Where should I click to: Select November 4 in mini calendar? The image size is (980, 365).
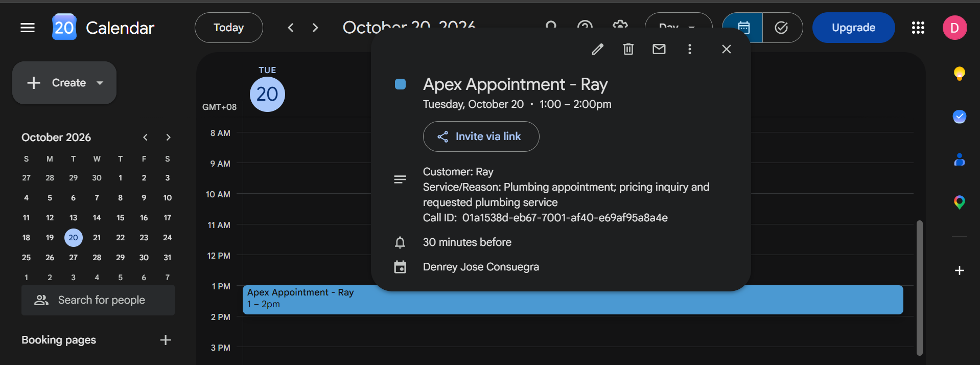pyautogui.click(x=97, y=278)
